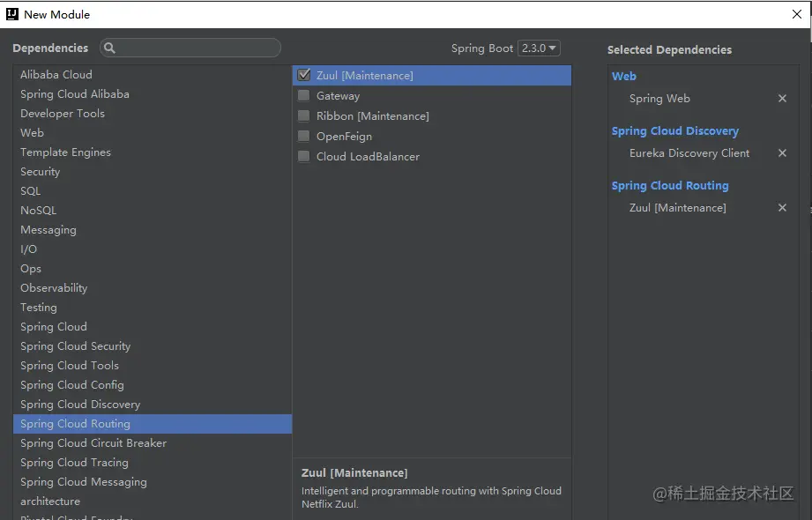Click the Gateway dependency label

pyautogui.click(x=339, y=96)
